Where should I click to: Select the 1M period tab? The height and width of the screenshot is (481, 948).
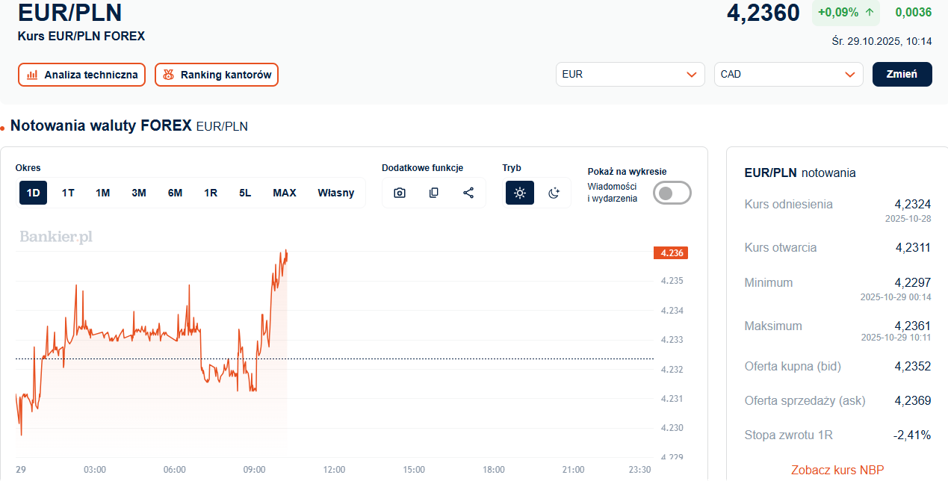tap(103, 193)
